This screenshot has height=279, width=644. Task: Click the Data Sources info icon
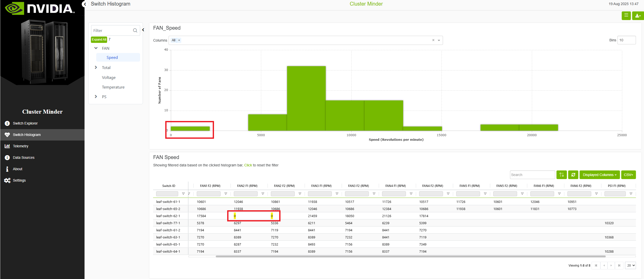point(7,158)
